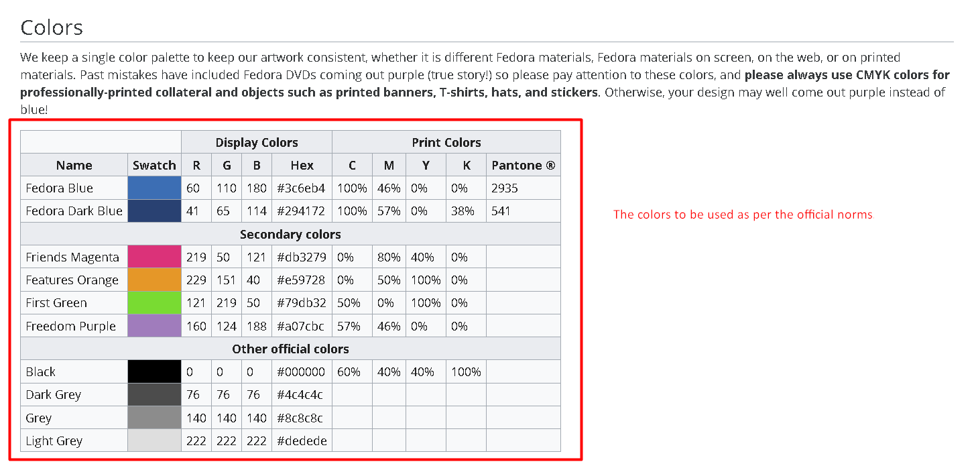This screenshot has height=472, width=980.
Task: Select the Features Orange swatch
Action: click(x=154, y=280)
